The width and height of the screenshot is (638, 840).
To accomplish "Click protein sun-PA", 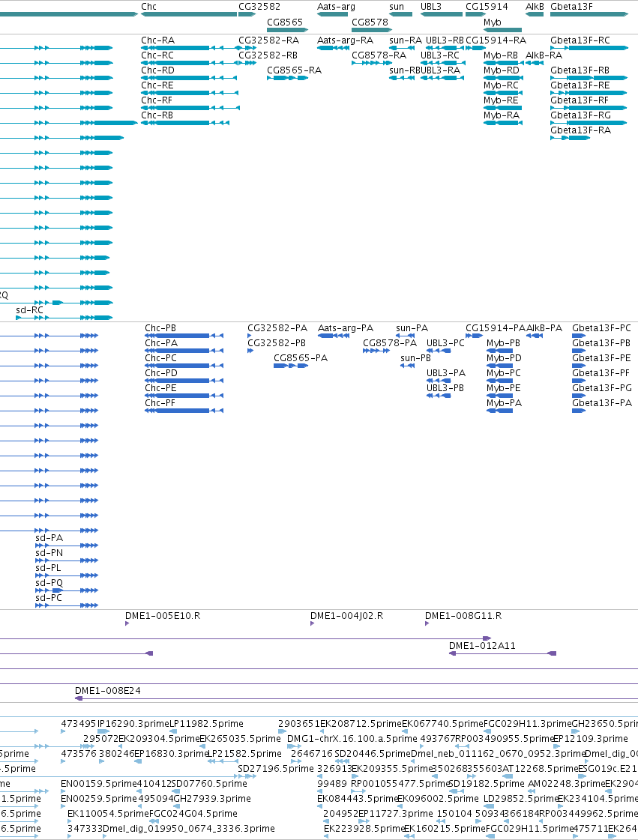I will click(412, 328).
